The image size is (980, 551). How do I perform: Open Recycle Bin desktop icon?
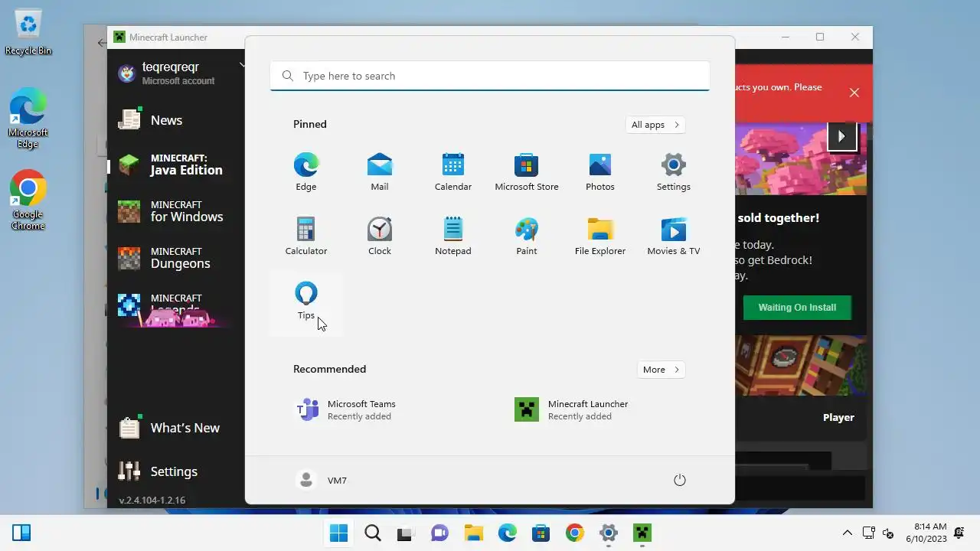(x=28, y=32)
